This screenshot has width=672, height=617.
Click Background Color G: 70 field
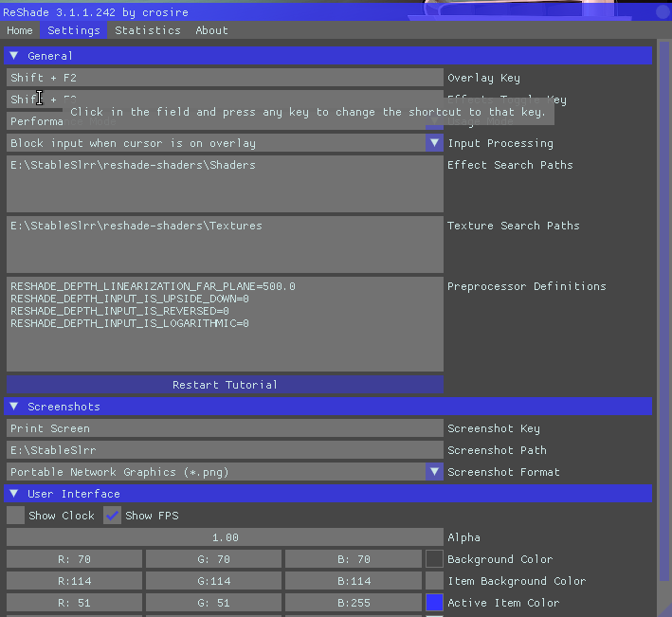pyautogui.click(x=214, y=559)
